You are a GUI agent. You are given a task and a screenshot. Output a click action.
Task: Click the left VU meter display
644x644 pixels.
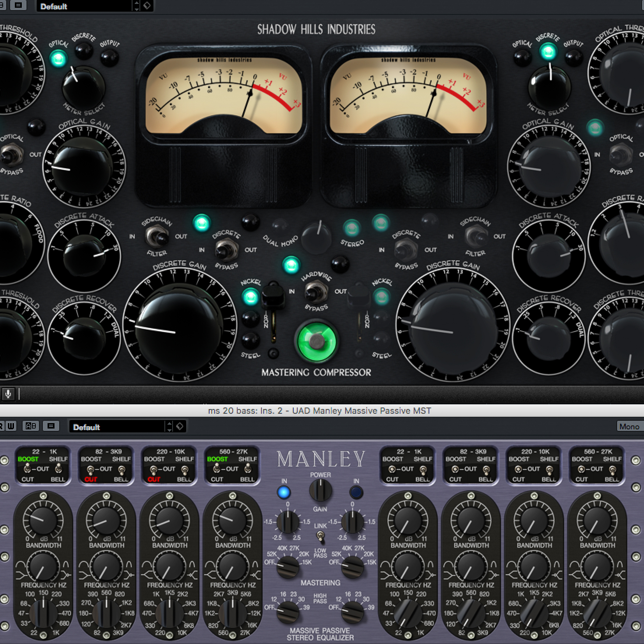point(224,95)
